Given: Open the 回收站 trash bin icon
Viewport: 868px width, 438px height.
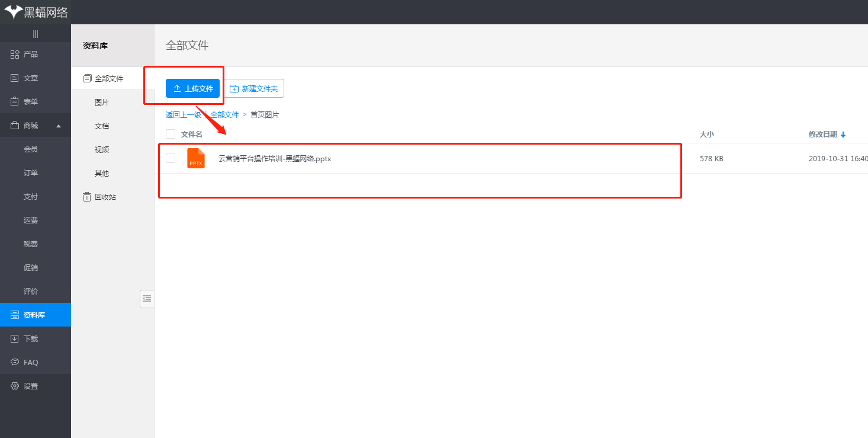Looking at the screenshot, I should point(87,197).
